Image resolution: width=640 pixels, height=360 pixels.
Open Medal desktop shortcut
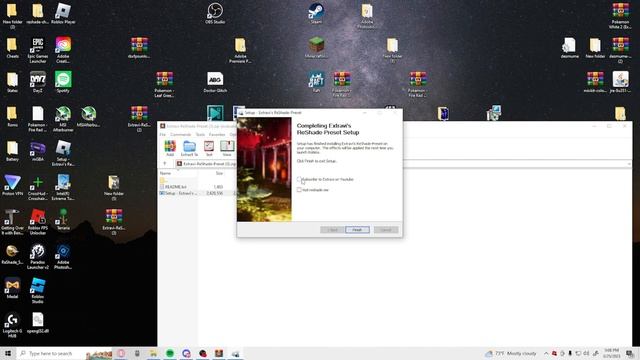pyautogui.click(x=12, y=288)
